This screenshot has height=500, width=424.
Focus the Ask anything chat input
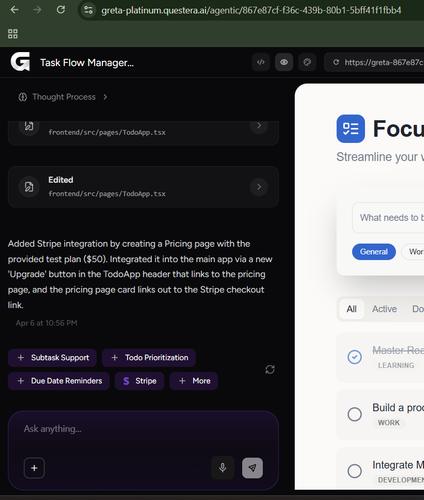(x=143, y=429)
